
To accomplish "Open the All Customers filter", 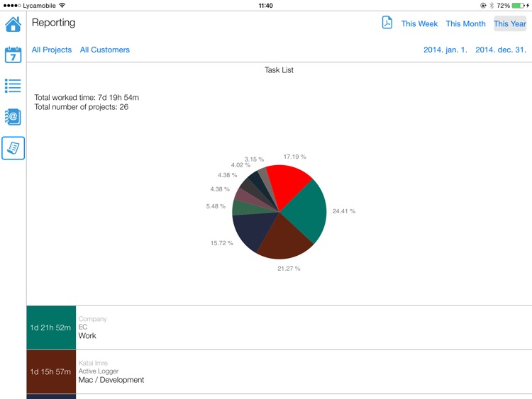I will [105, 50].
